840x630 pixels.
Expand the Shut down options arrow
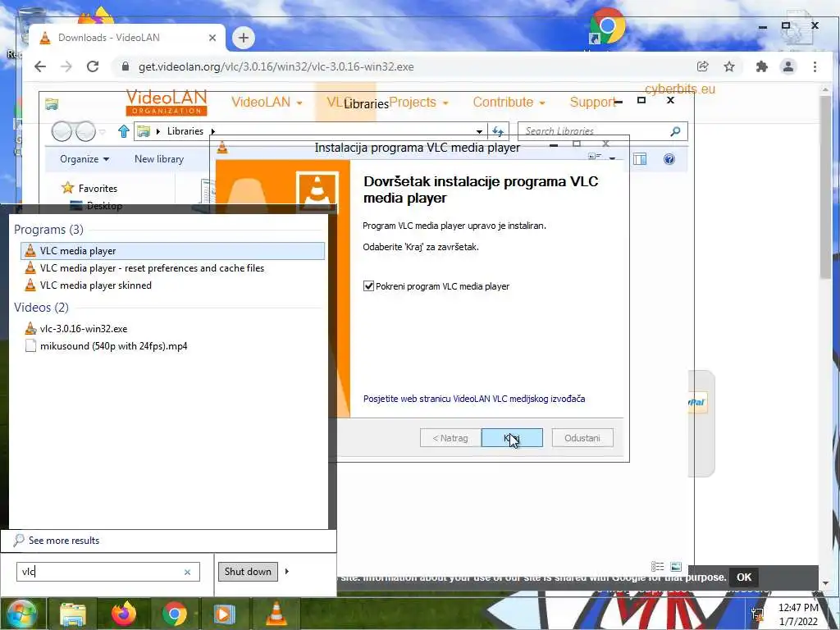click(287, 571)
